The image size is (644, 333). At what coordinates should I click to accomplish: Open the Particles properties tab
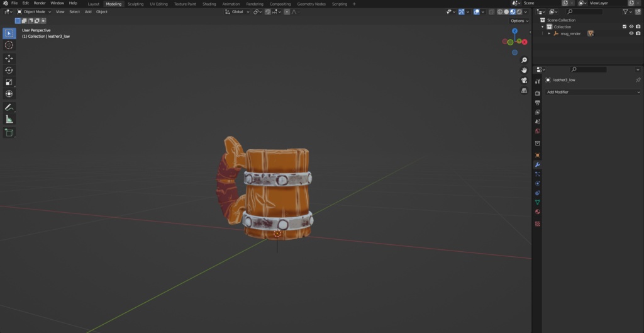point(538,174)
